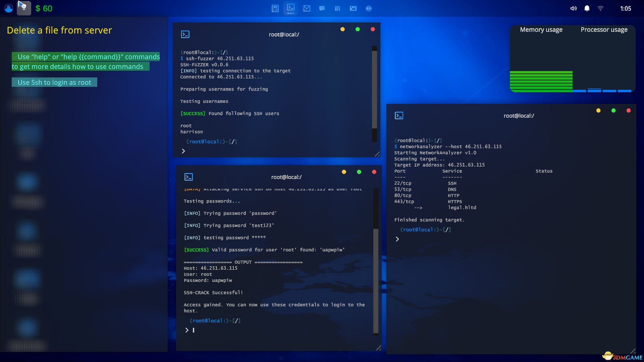Select the highlighted Terminal app icon
Image resolution: width=644 pixels, height=362 pixels.
click(290, 8)
